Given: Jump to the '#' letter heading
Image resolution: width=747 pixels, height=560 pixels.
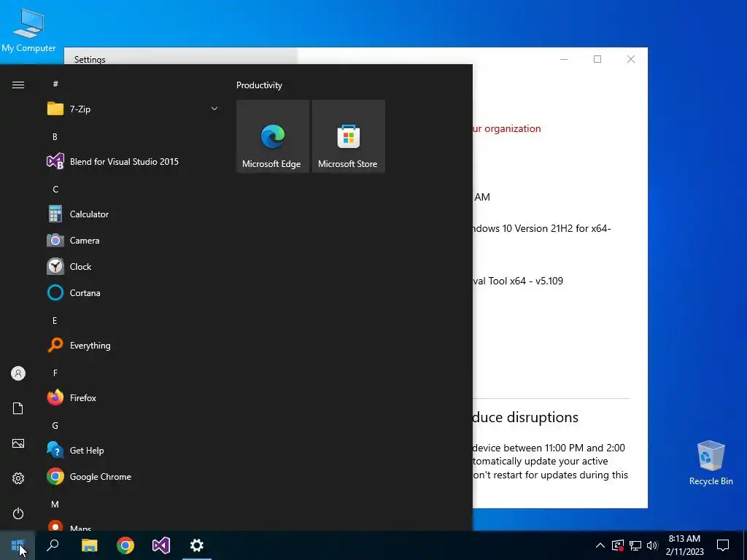Looking at the screenshot, I should (55, 84).
